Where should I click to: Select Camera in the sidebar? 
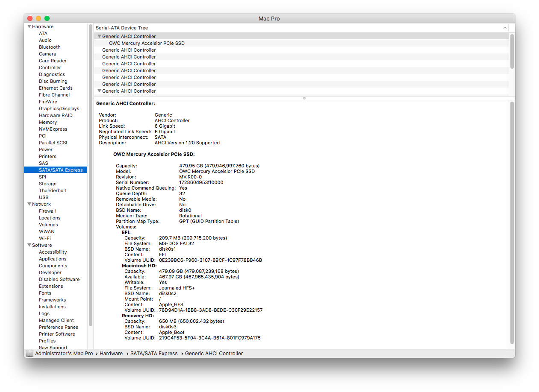tap(47, 54)
